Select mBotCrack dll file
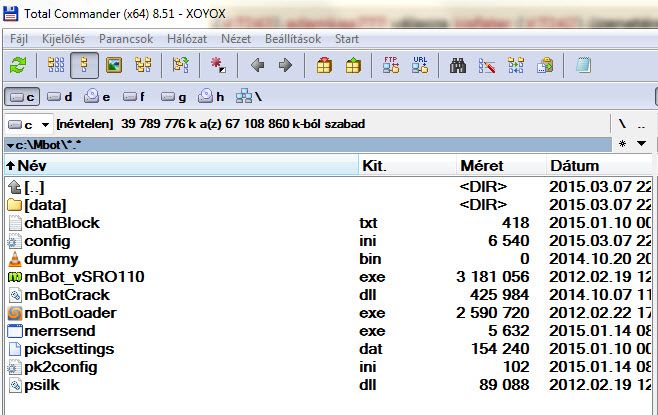This screenshot has height=415, width=658. click(329, 295)
